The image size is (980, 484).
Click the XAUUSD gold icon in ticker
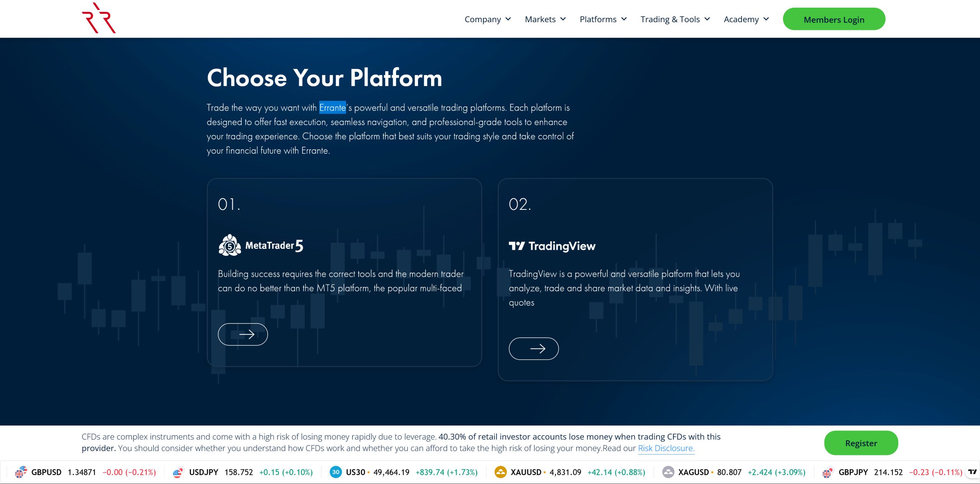click(x=500, y=472)
